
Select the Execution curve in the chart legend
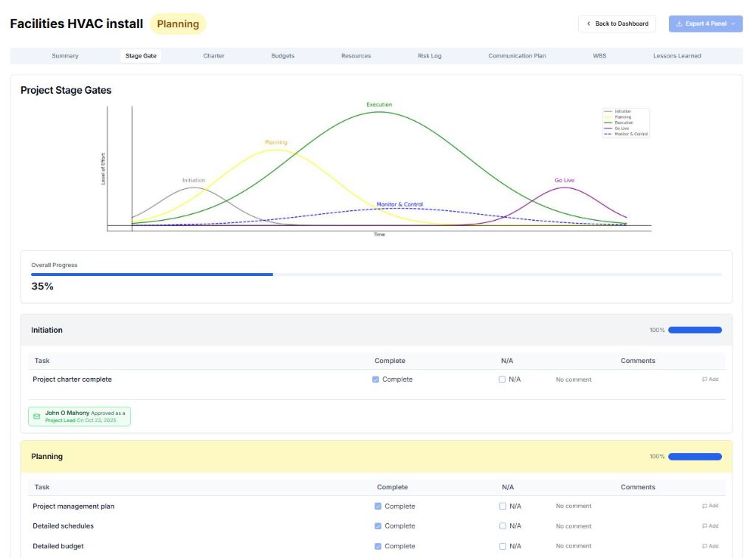624,123
